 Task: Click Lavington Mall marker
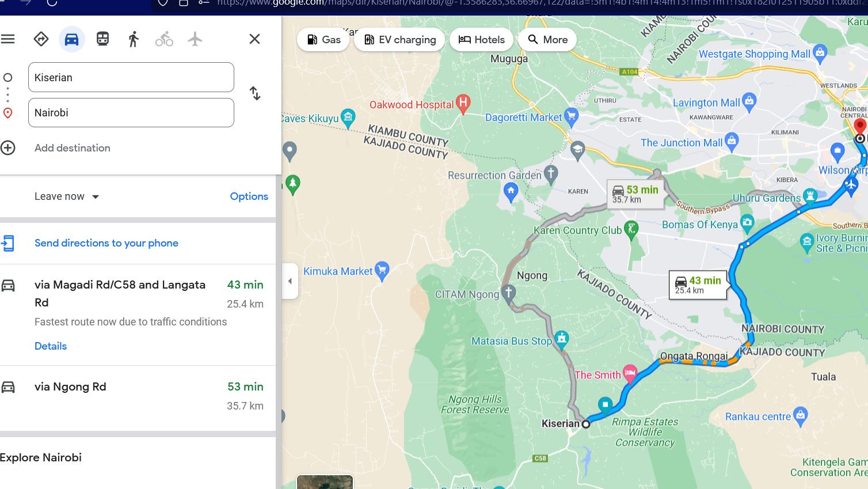click(749, 102)
